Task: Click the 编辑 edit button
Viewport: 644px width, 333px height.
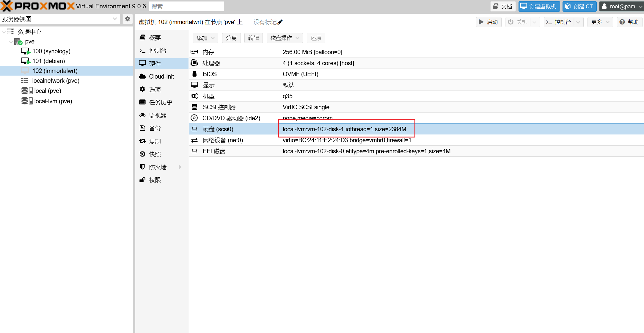Action: point(254,38)
